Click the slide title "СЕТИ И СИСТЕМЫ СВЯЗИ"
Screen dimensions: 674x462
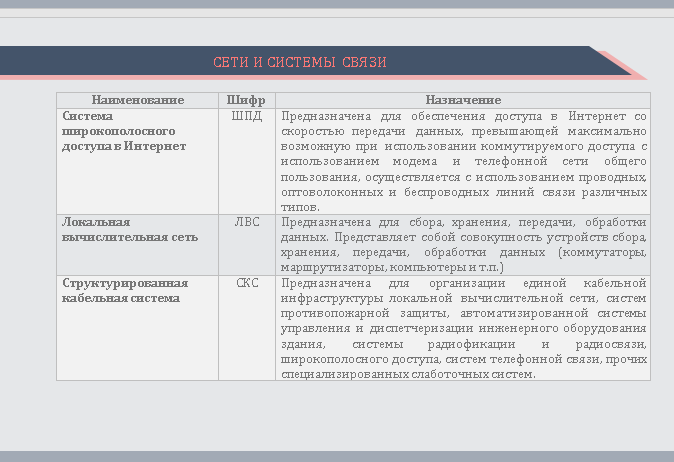[300, 62]
